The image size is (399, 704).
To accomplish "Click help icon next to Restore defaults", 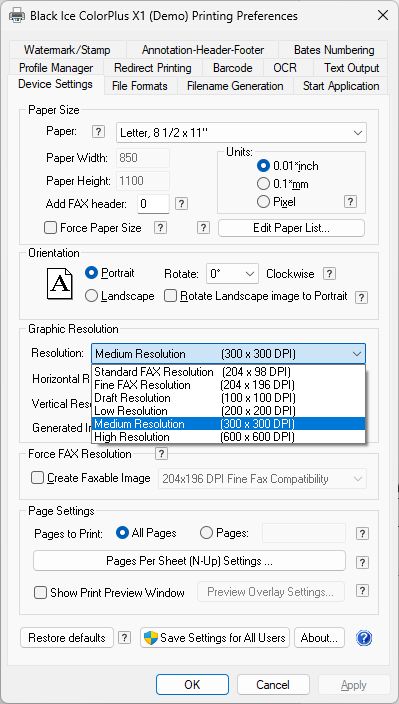I will click(124, 638).
